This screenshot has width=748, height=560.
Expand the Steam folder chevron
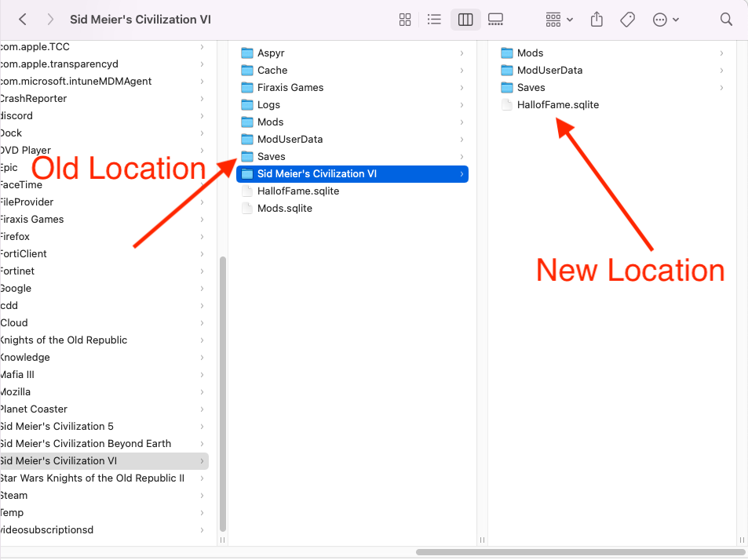[x=202, y=495]
